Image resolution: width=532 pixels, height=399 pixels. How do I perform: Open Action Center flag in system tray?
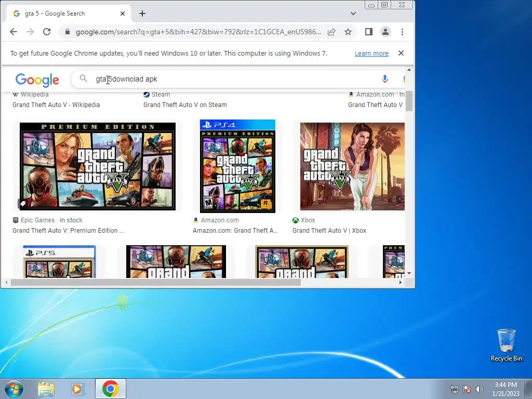467,389
